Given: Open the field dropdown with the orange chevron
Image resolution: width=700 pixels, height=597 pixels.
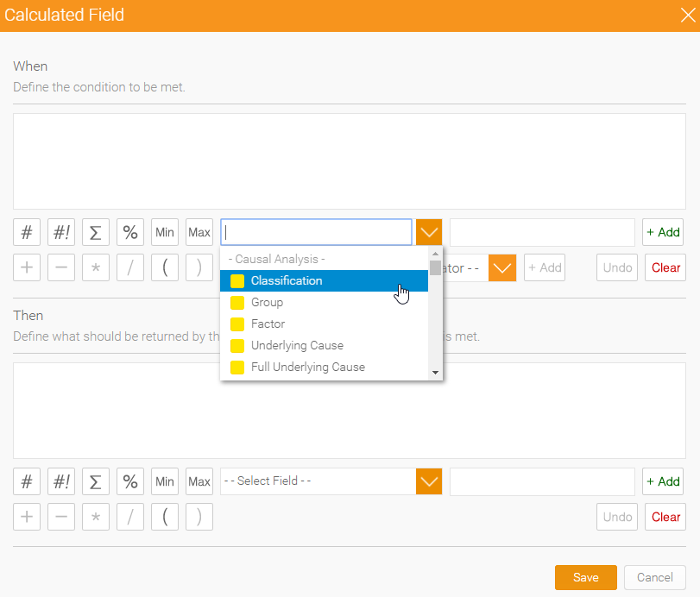Looking at the screenshot, I should (x=429, y=232).
